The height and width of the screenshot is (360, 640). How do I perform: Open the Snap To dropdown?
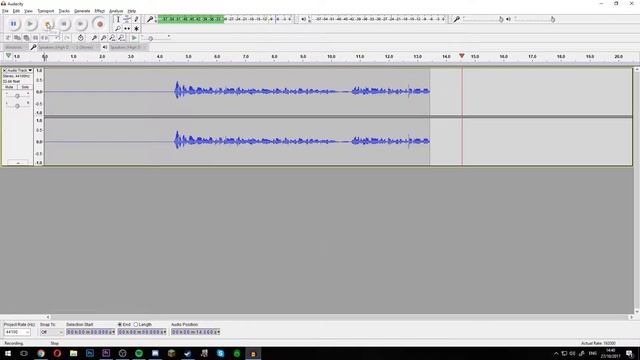51,332
